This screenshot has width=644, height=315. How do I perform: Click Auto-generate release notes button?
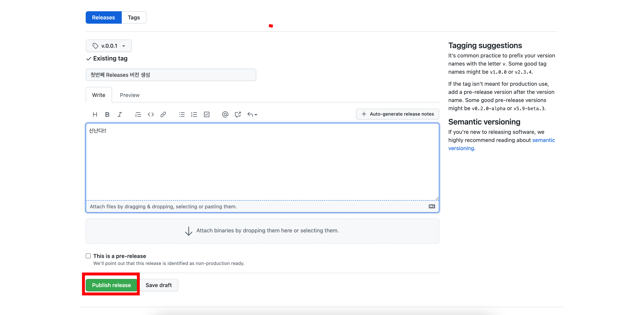click(x=397, y=114)
